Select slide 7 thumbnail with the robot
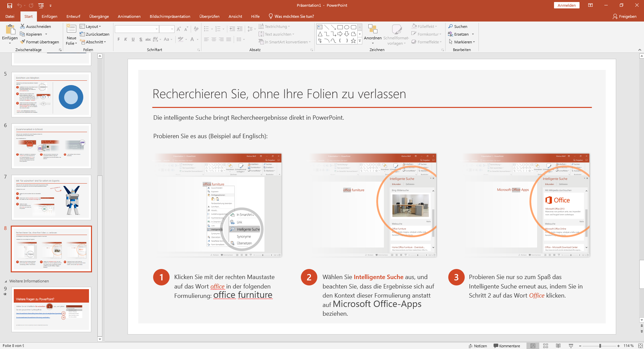This screenshot has width=644, height=349. click(x=51, y=197)
